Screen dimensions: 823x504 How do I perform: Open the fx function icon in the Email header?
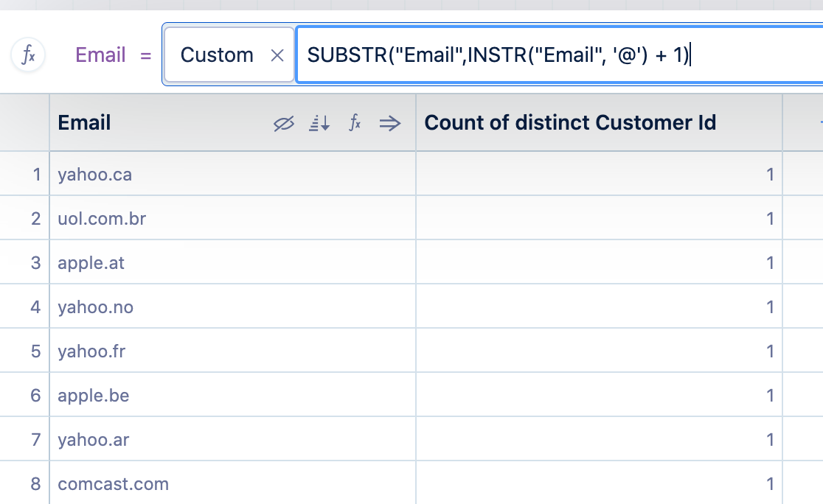(355, 123)
